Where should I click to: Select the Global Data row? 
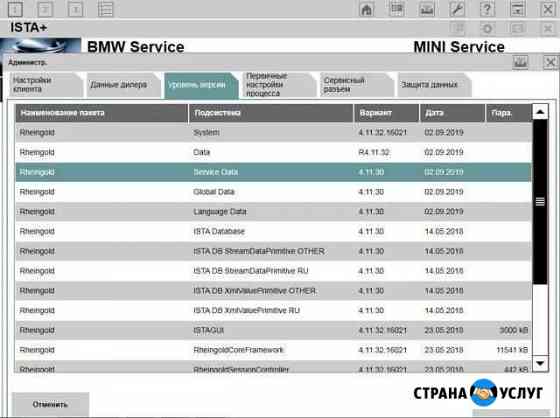[x=273, y=192]
